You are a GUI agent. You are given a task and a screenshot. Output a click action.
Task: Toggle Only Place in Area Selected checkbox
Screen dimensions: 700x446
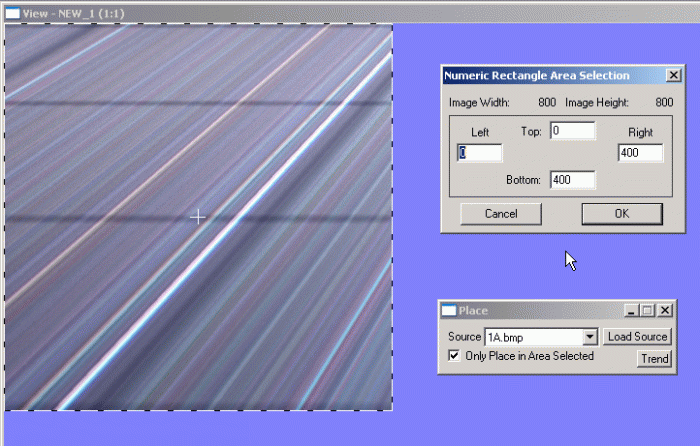[x=455, y=356]
